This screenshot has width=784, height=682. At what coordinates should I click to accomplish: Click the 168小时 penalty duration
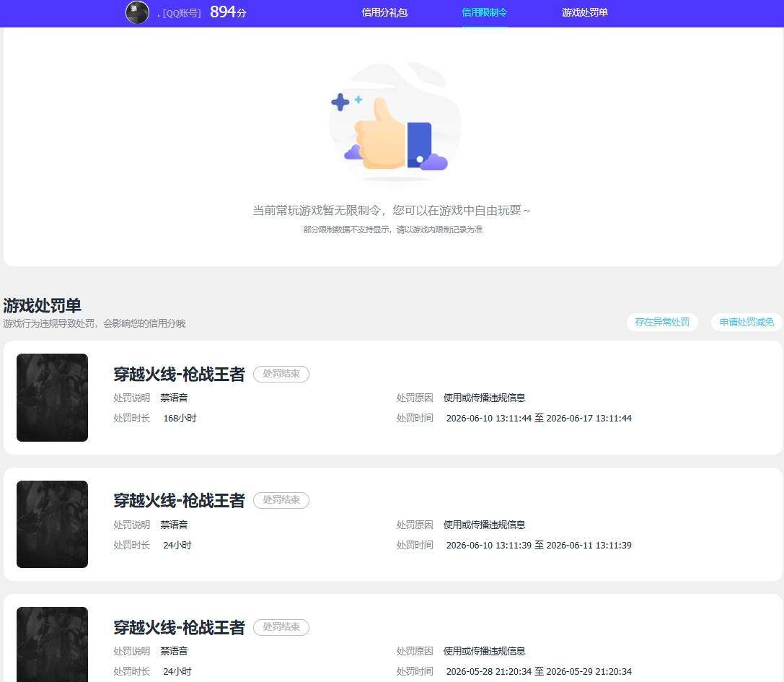[x=180, y=419]
